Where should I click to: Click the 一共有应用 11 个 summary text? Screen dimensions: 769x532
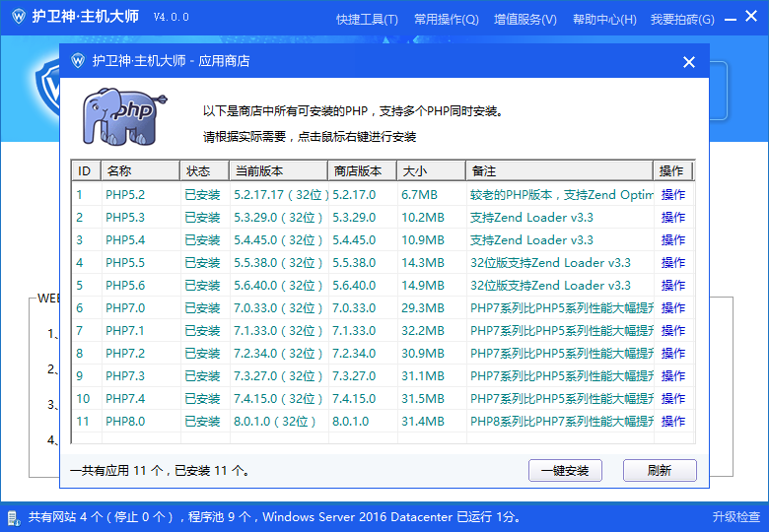pyautogui.click(x=160, y=470)
